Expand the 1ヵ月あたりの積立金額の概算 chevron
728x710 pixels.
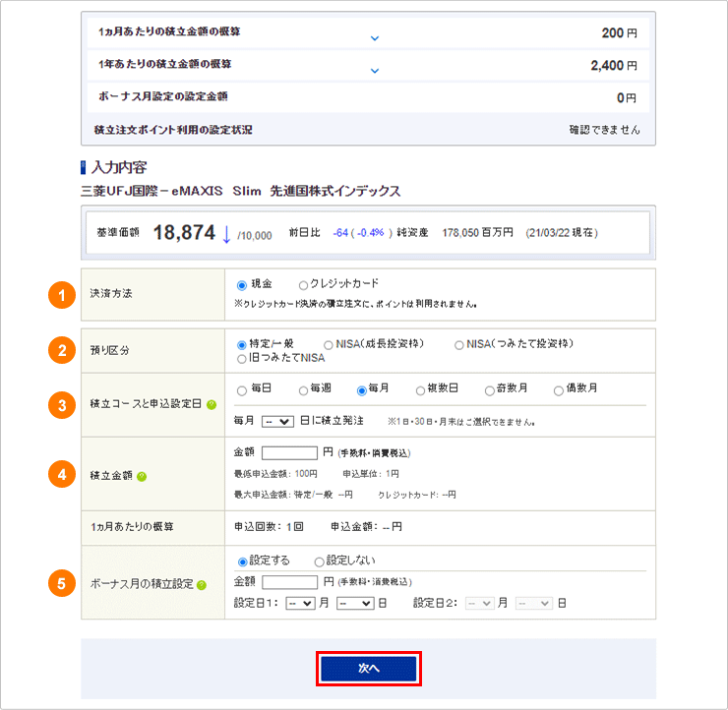[x=375, y=38]
